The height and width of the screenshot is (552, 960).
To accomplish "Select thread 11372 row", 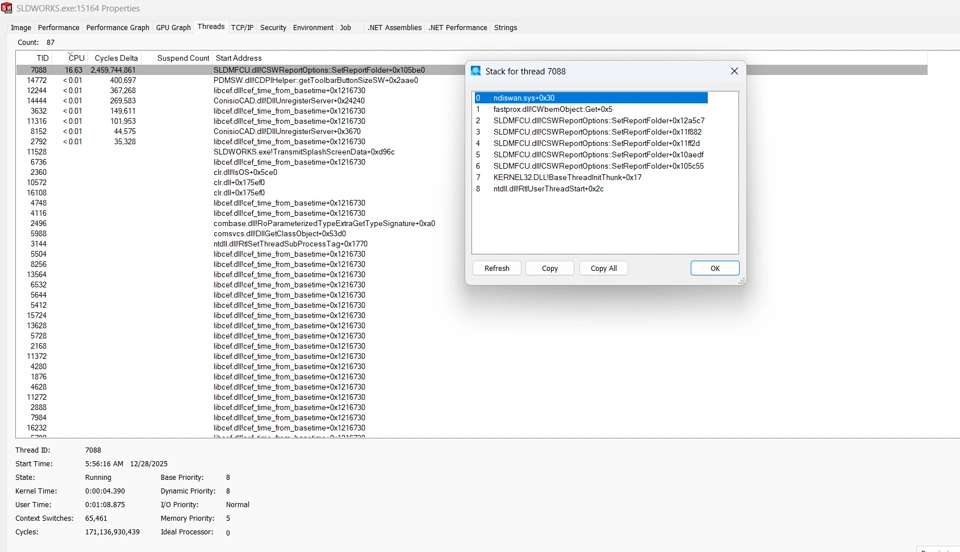I will 471,356.
